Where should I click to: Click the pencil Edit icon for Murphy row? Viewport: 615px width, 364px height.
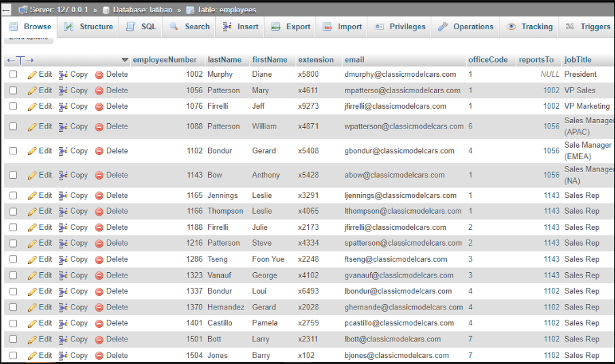[32, 75]
